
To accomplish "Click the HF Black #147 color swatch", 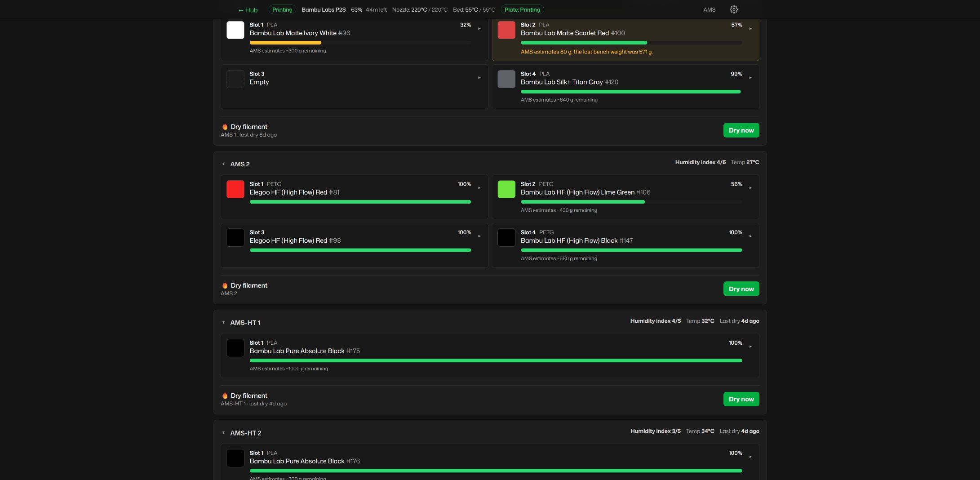I will (x=506, y=237).
